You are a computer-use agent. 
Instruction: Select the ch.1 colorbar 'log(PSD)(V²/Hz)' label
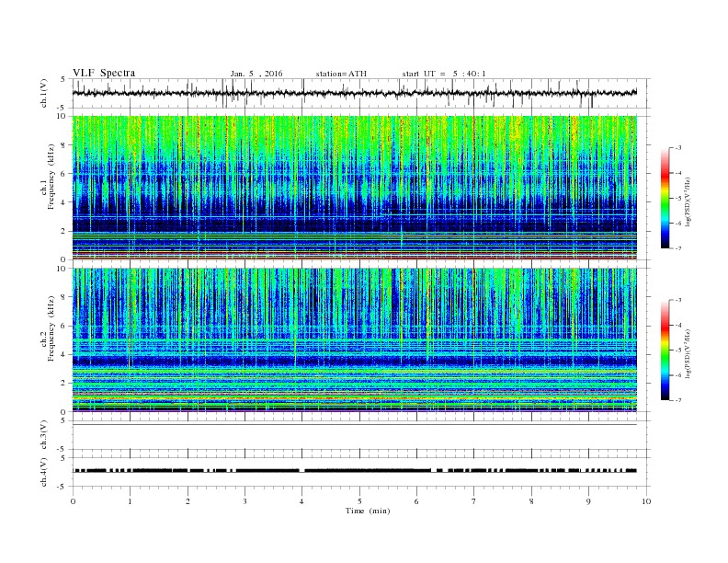coord(688,202)
